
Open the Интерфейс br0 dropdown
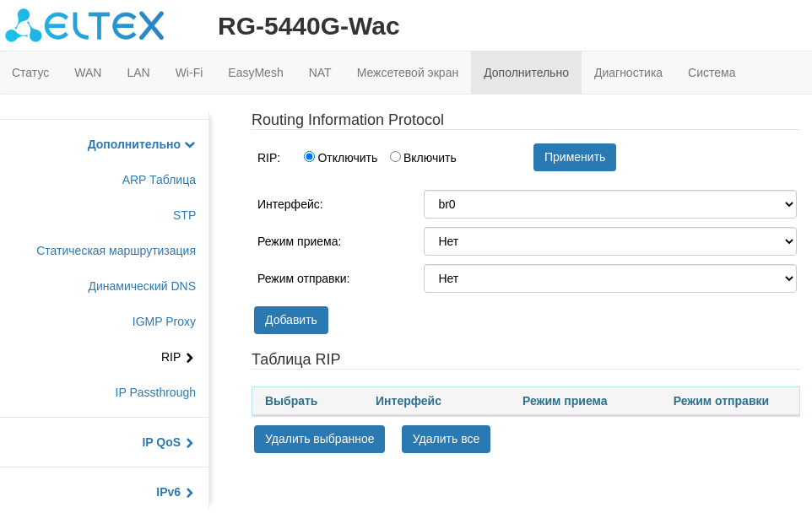point(609,204)
